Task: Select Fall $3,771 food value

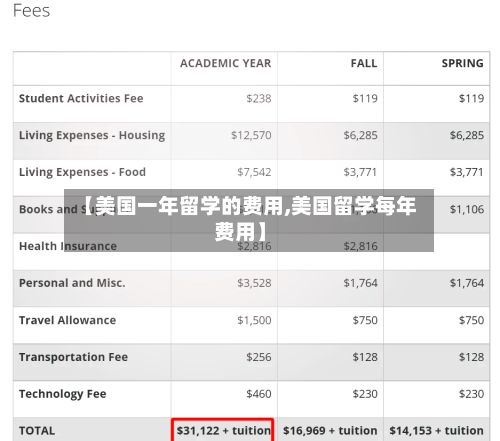Action: (361, 172)
